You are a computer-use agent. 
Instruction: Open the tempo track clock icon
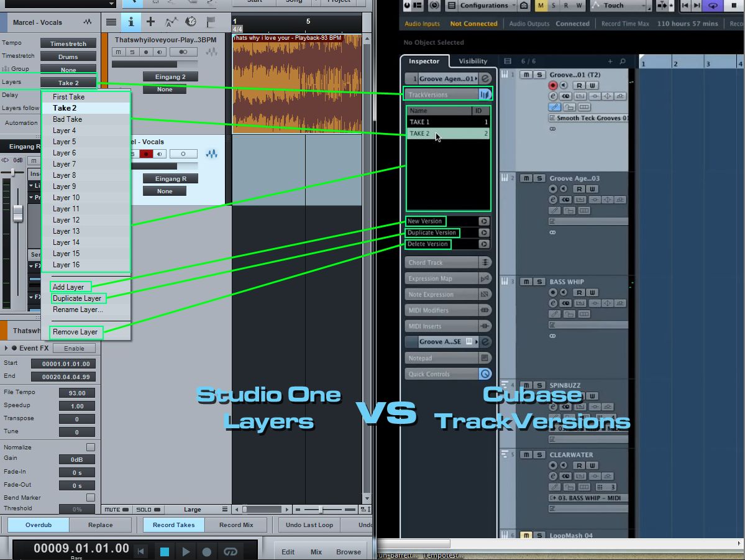191,21
